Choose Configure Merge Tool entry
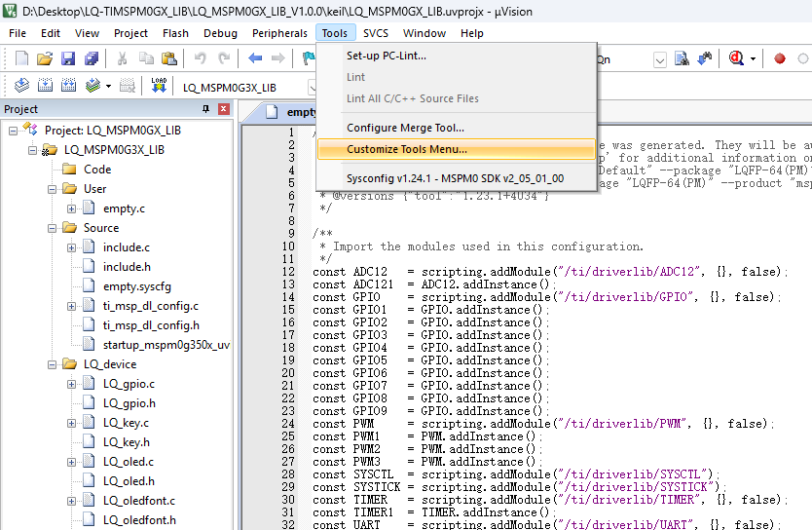Viewport: 812px width, 530px height. (x=457, y=128)
